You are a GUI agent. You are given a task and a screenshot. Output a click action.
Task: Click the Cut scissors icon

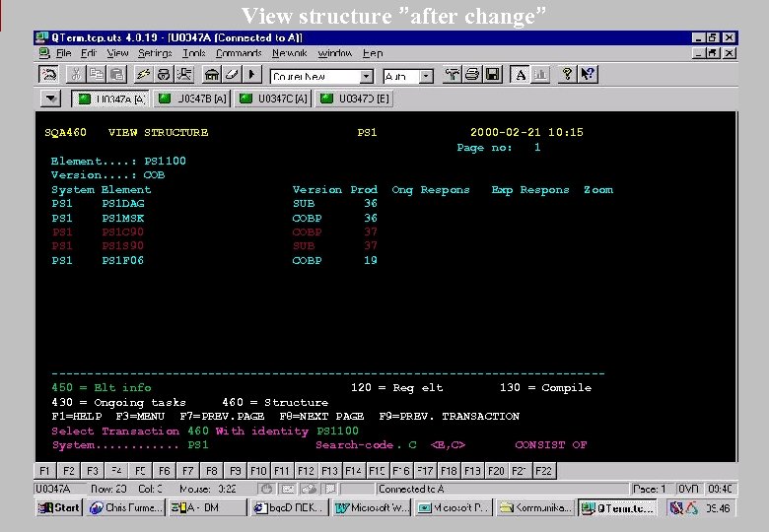click(x=76, y=75)
